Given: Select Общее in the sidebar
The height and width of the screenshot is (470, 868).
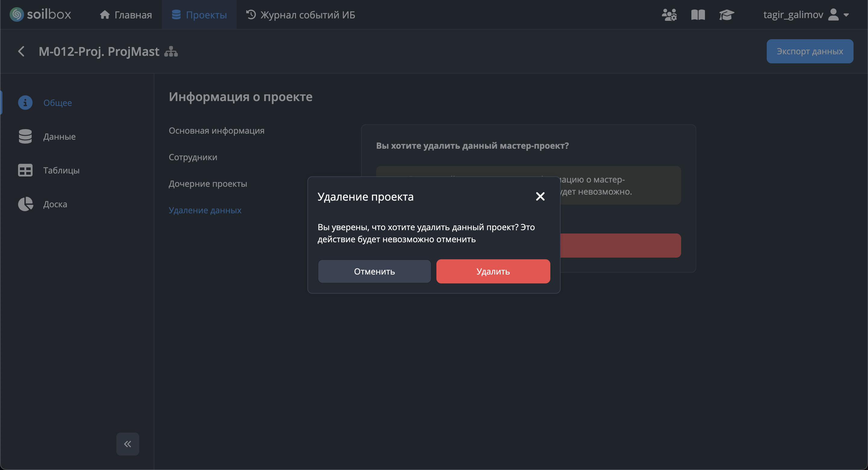Looking at the screenshot, I should [57, 103].
